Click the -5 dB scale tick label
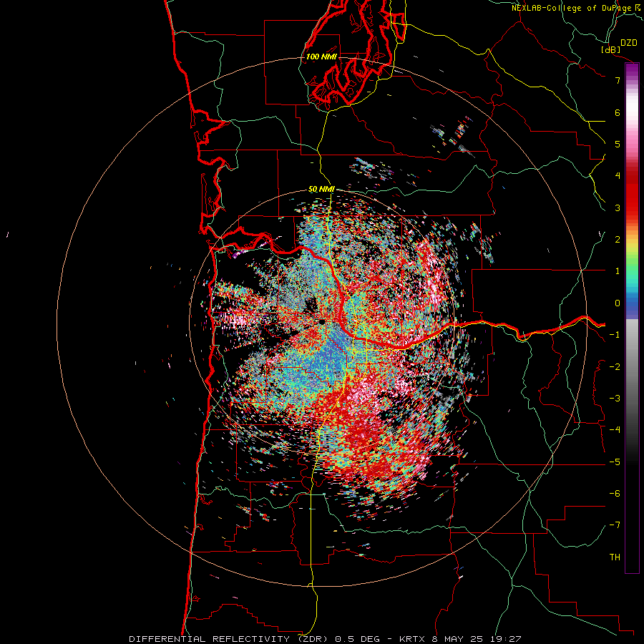The image size is (644, 644). point(615,462)
